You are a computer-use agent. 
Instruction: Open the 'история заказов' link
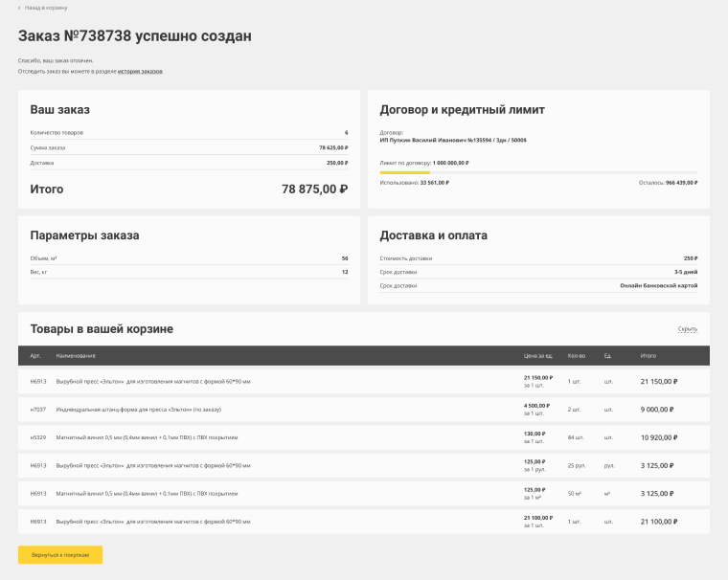140,71
